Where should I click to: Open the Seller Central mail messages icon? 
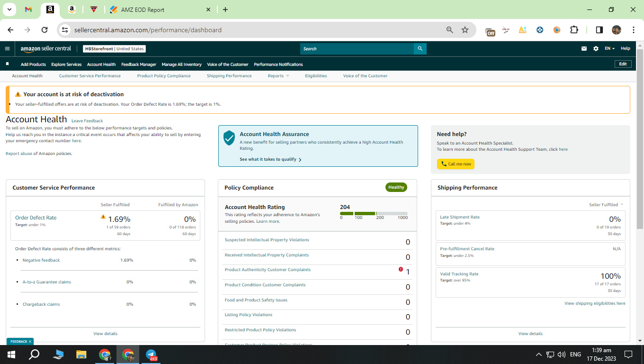[x=584, y=48]
